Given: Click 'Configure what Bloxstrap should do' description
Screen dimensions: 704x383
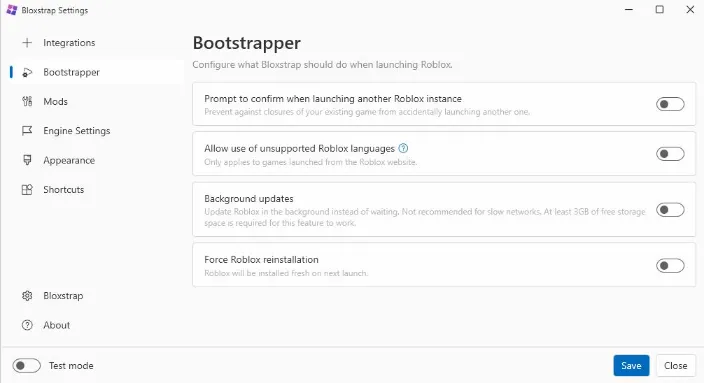Looking at the screenshot, I should click(322, 65).
